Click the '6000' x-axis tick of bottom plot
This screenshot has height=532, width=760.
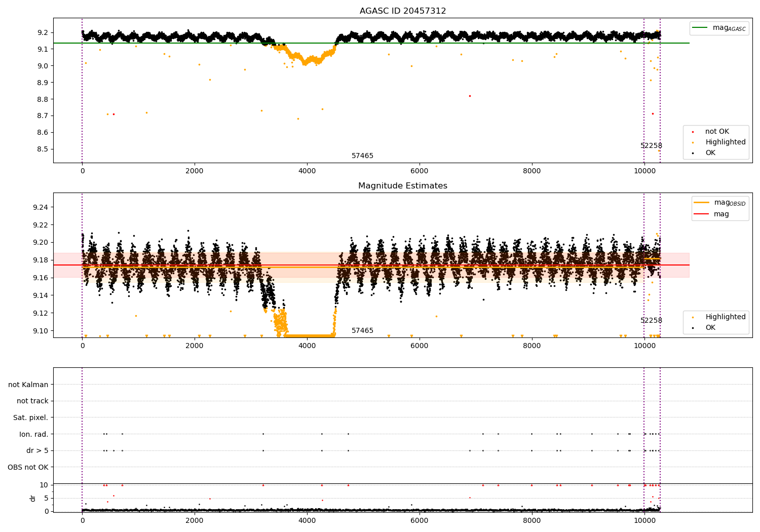pos(420,520)
